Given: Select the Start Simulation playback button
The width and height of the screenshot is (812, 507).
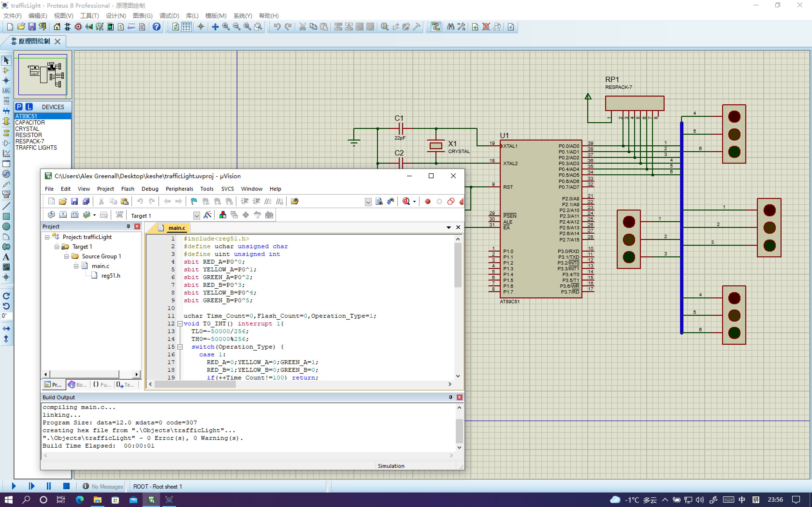Looking at the screenshot, I should pyautogui.click(x=13, y=486).
